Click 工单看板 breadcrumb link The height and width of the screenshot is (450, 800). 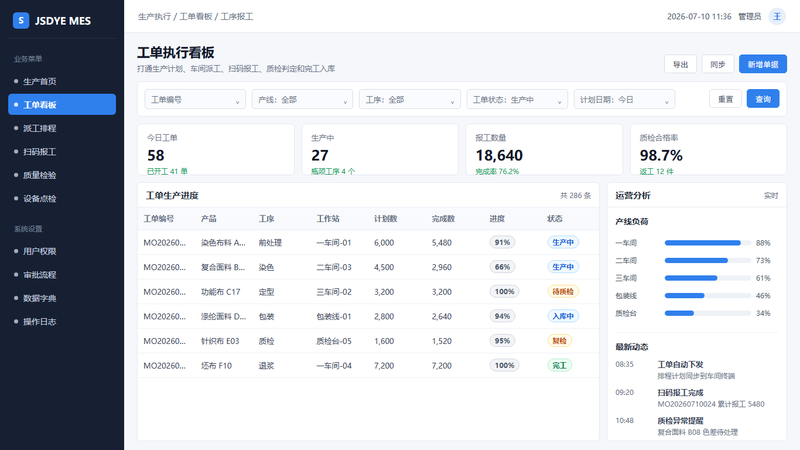[196, 16]
